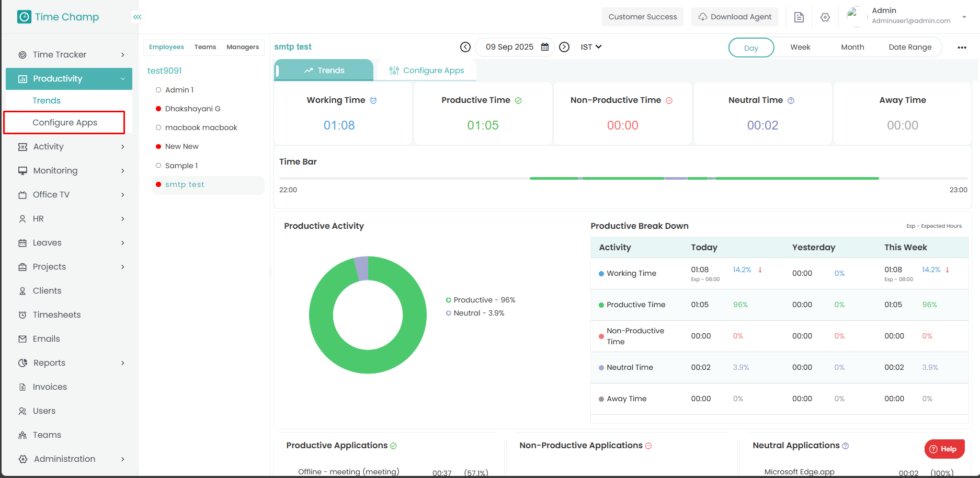This screenshot has width=980, height=478.
Task: Click the three-dots more options icon
Action: [961, 48]
